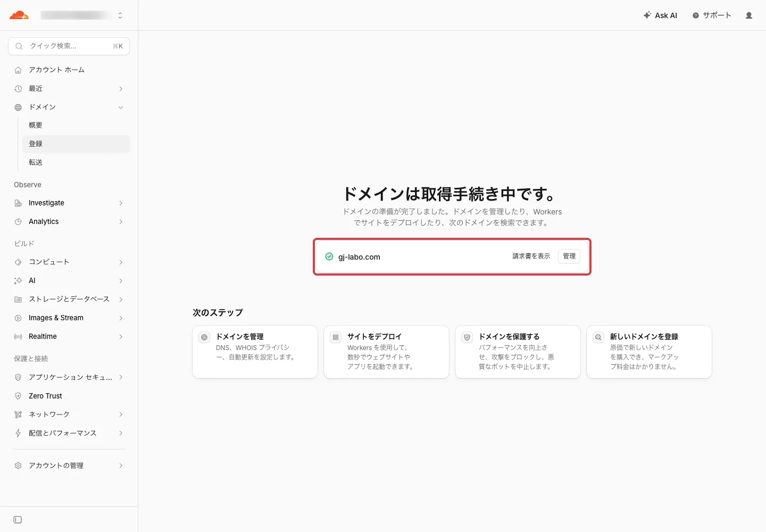Screen dimensions: 766x532
Task: Collapse the ドメイン section chevron
Action: (121, 107)
